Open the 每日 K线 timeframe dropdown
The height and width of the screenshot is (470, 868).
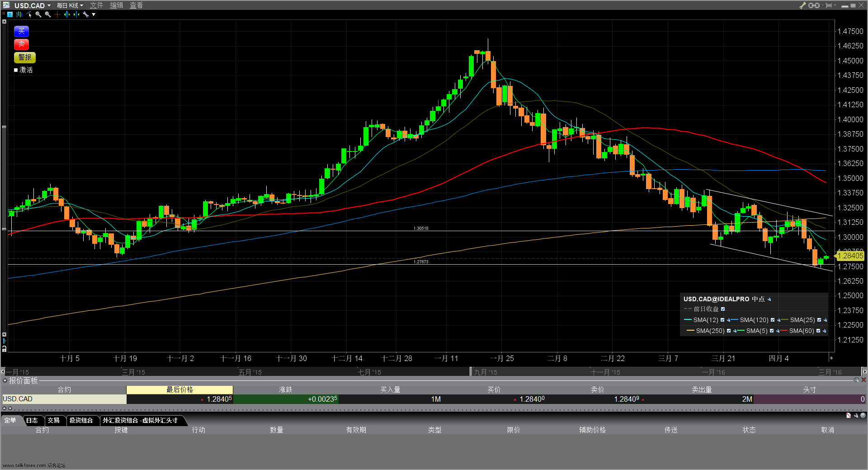click(x=81, y=5)
